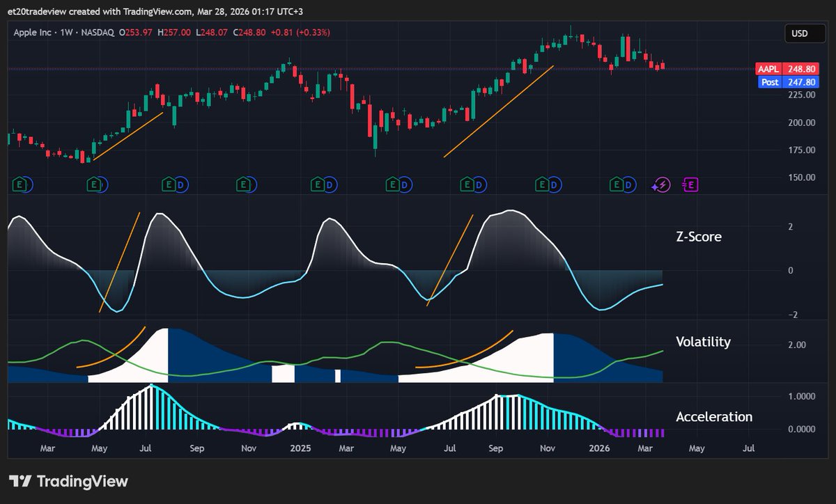Screen dimensions: 836x504
Task: Click the Mar label right after 2026
Action: [645, 449]
